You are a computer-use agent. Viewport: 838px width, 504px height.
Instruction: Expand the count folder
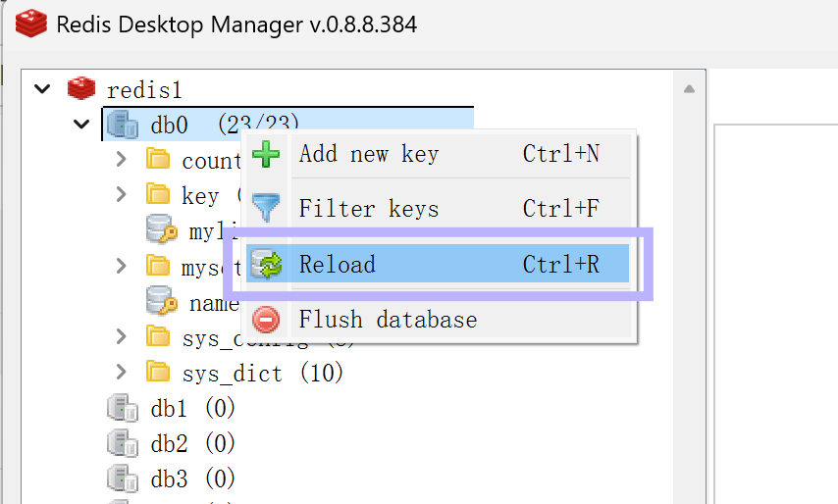(x=122, y=159)
